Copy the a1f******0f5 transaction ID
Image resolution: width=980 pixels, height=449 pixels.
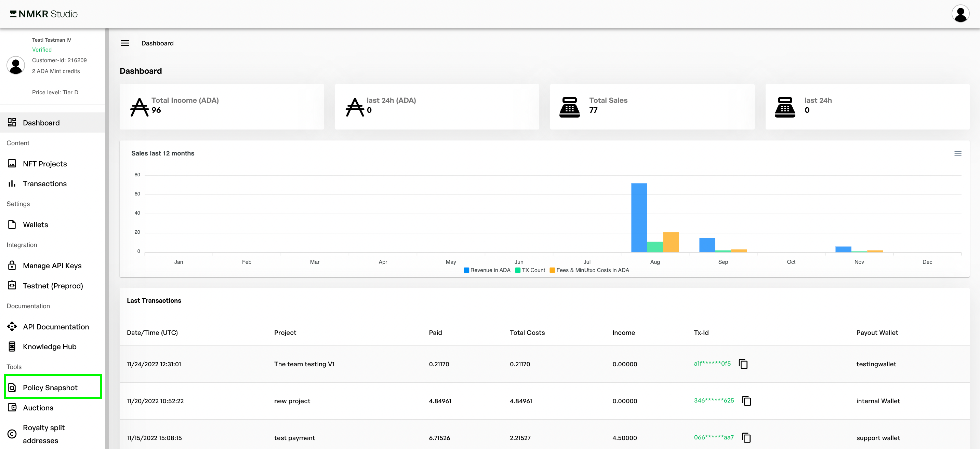[743, 364]
